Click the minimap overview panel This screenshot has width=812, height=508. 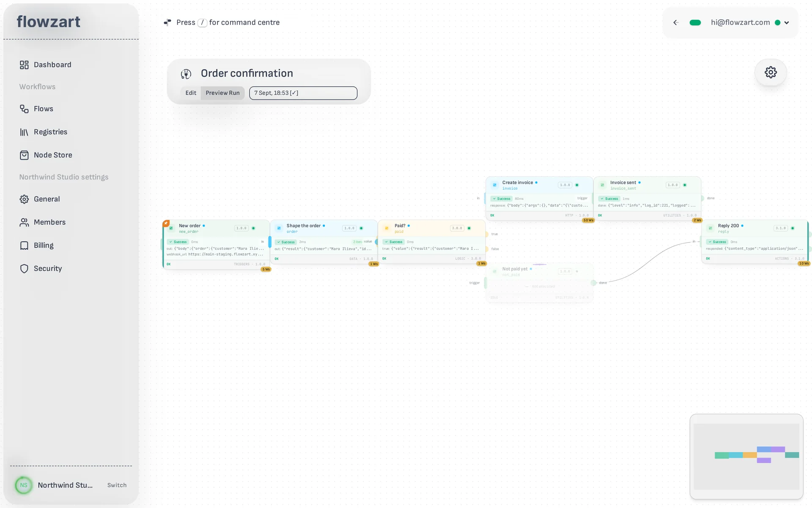[746, 456]
